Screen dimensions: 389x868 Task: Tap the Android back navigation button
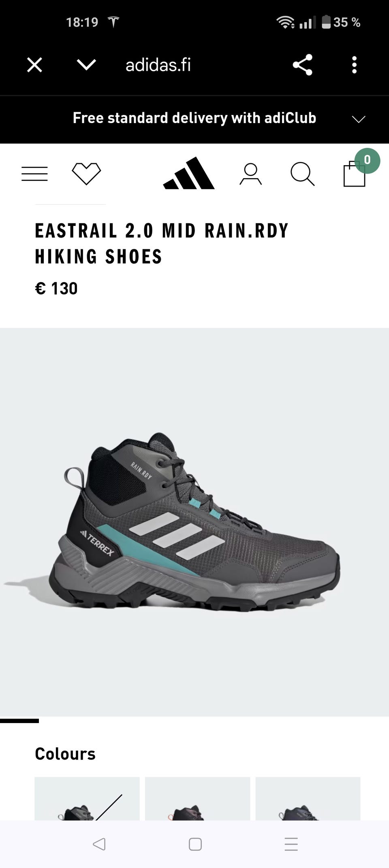pos(99,844)
